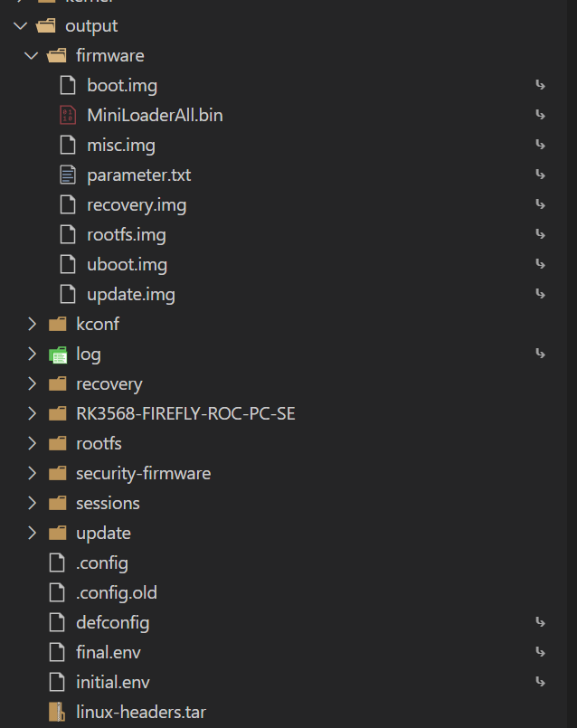The height and width of the screenshot is (728, 577).
Task: Open the MiniLoaderAll.bin binary file icon
Action: point(68,115)
